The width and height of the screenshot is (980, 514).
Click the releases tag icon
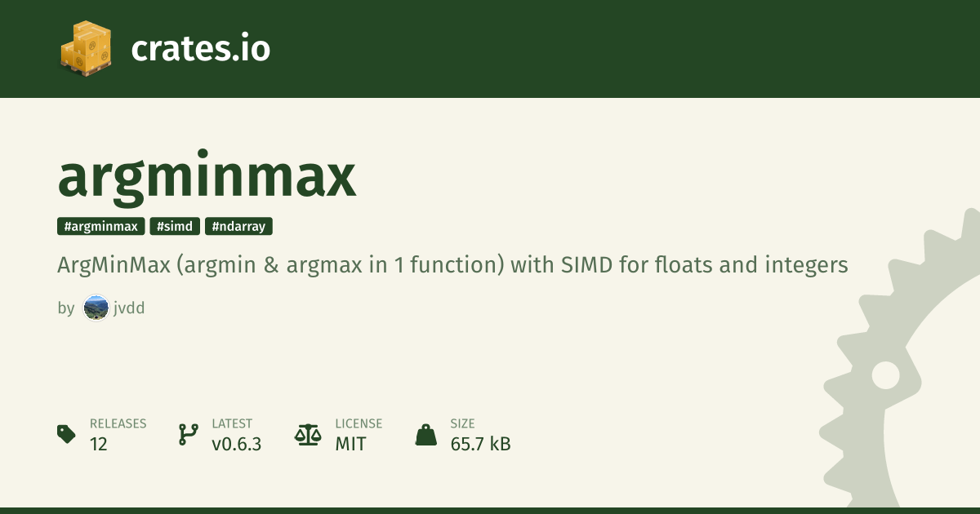pos(66,434)
